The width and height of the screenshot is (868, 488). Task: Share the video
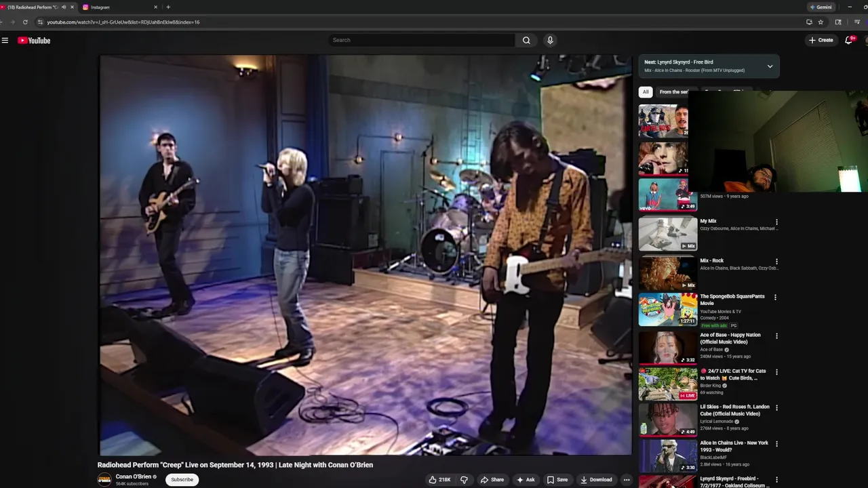coord(492,480)
